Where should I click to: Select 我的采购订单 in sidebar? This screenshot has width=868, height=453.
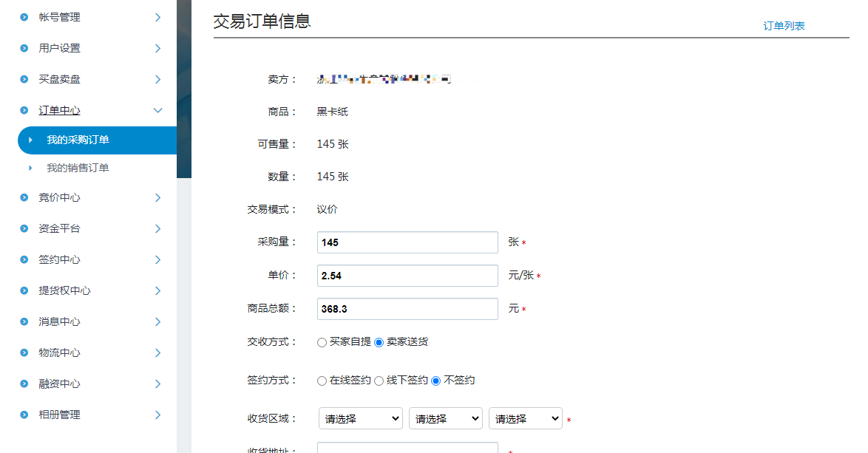[78, 140]
